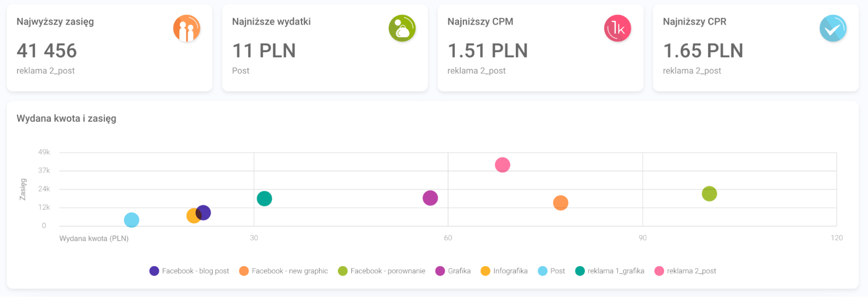Toggle the Post legend entry
This screenshot has width=868, height=297.
click(x=551, y=271)
